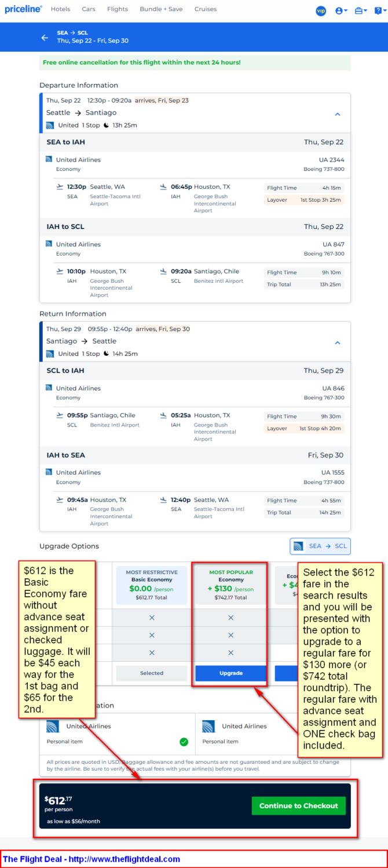Screen dimensions: 388x868
Task: Click Boeing 767-300 under UA 847
Action: (324, 254)
